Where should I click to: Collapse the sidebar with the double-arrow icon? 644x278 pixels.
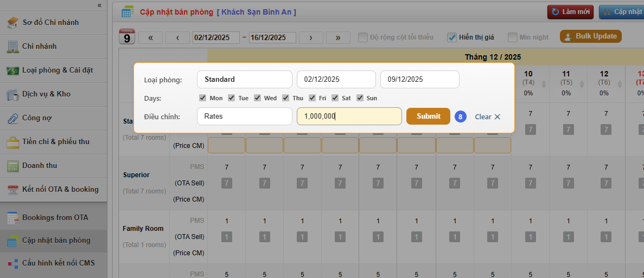pyautogui.click(x=99, y=5)
